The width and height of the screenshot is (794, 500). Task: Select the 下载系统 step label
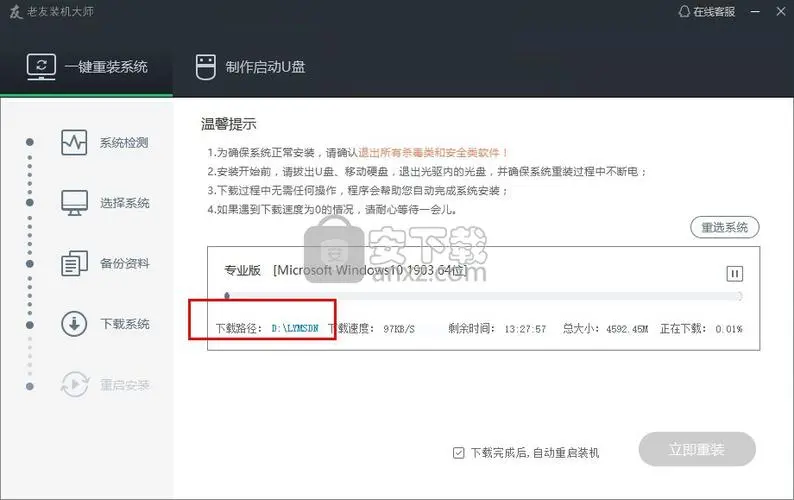click(125, 324)
